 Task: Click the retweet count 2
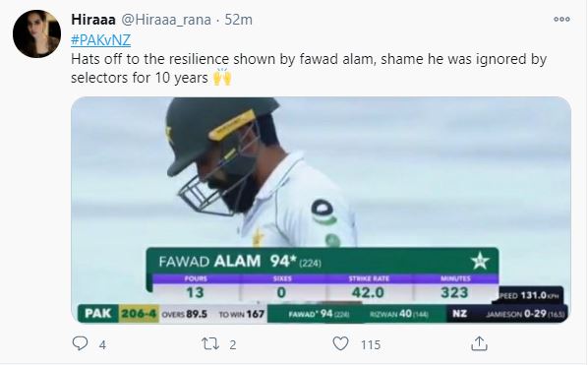(233, 344)
